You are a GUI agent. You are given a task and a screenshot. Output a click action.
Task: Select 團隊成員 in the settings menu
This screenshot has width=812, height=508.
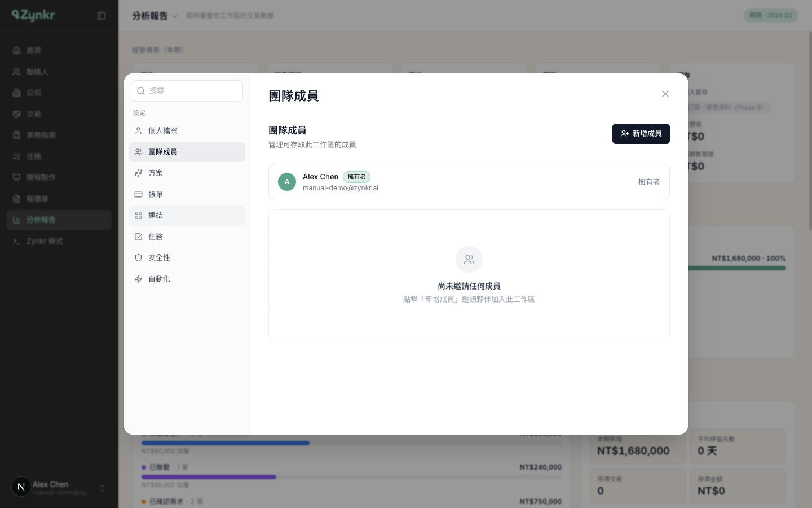tap(187, 152)
